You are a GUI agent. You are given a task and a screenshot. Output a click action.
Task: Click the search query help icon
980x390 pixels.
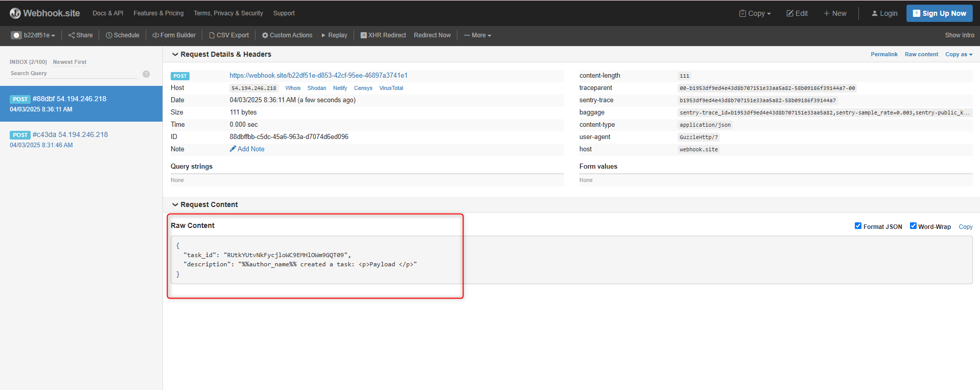pyautogui.click(x=146, y=74)
